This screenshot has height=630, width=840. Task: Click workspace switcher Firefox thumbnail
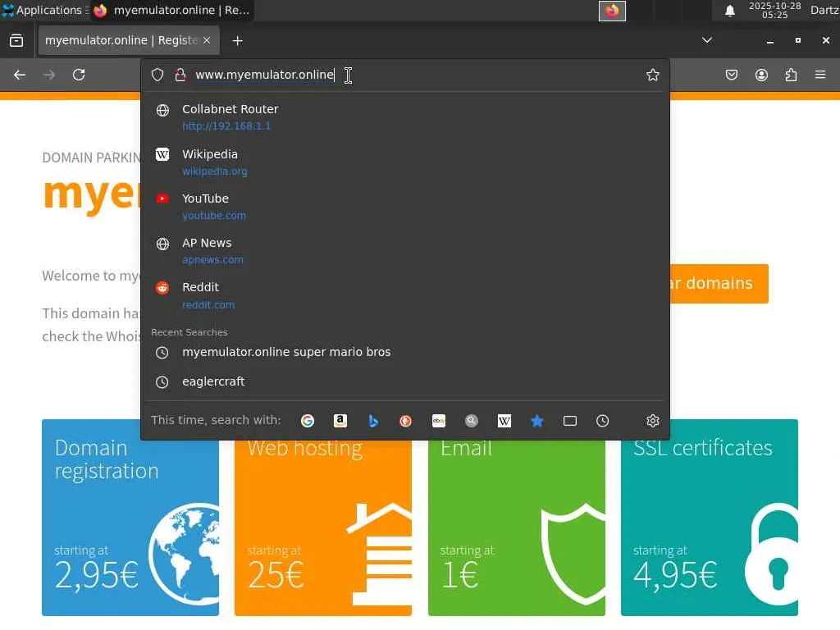[612, 11]
